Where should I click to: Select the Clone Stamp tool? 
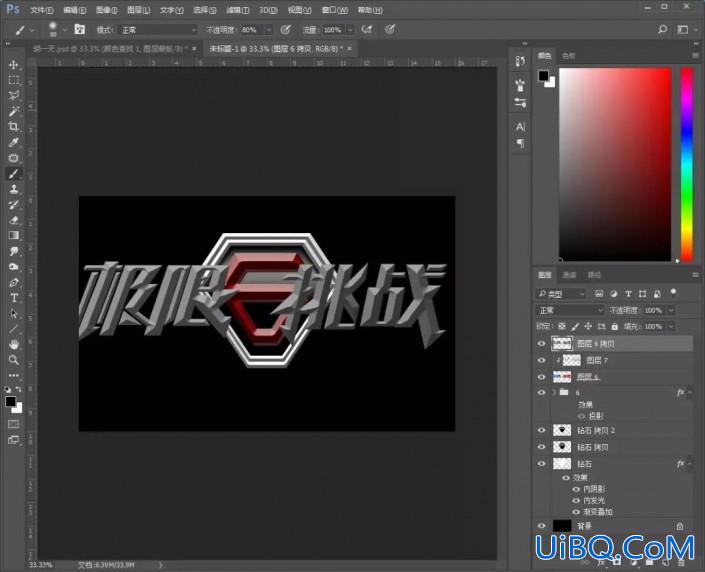click(13, 189)
